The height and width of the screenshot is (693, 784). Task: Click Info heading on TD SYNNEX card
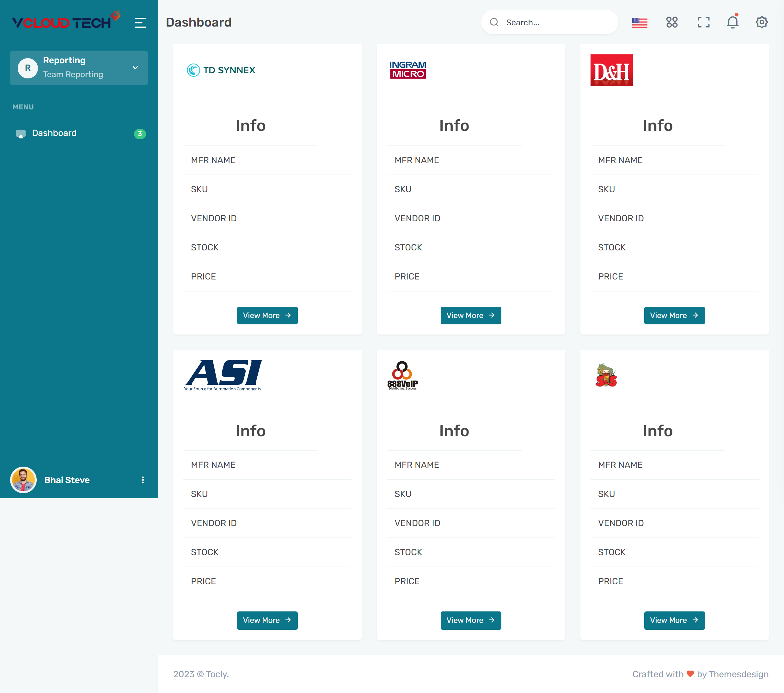pos(250,126)
